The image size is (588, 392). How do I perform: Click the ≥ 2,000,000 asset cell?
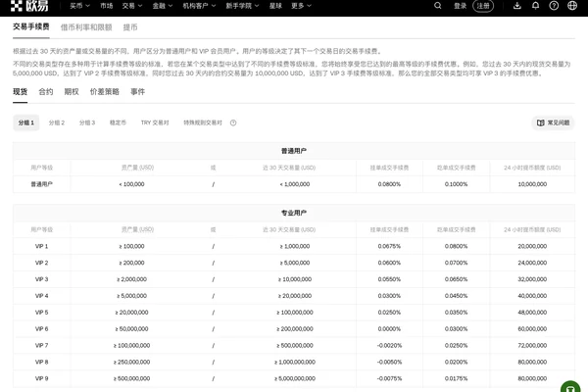(x=131, y=279)
